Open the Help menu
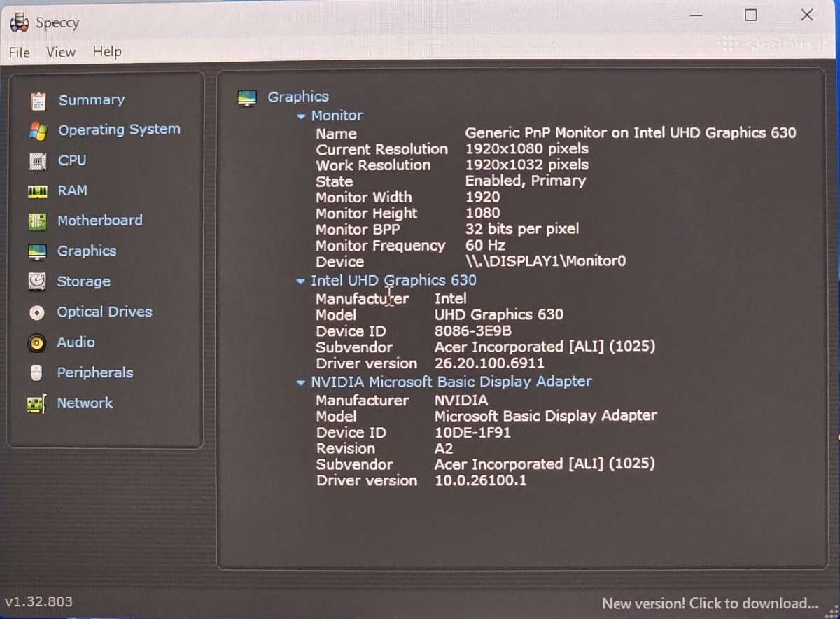This screenshot has height=619, width=840. 107,51
